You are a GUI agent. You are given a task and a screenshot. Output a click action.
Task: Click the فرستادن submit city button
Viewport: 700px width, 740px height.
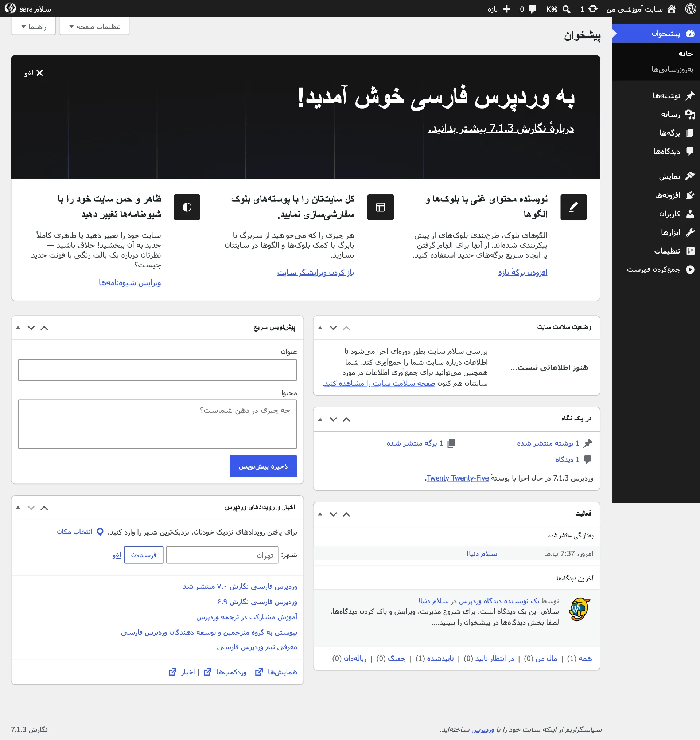tap(144, 555)
